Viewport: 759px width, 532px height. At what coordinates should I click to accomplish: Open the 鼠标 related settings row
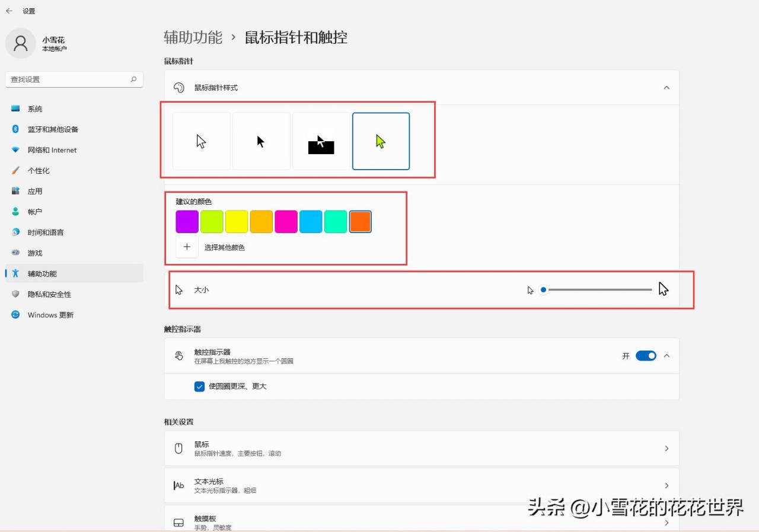coord(422,448)
